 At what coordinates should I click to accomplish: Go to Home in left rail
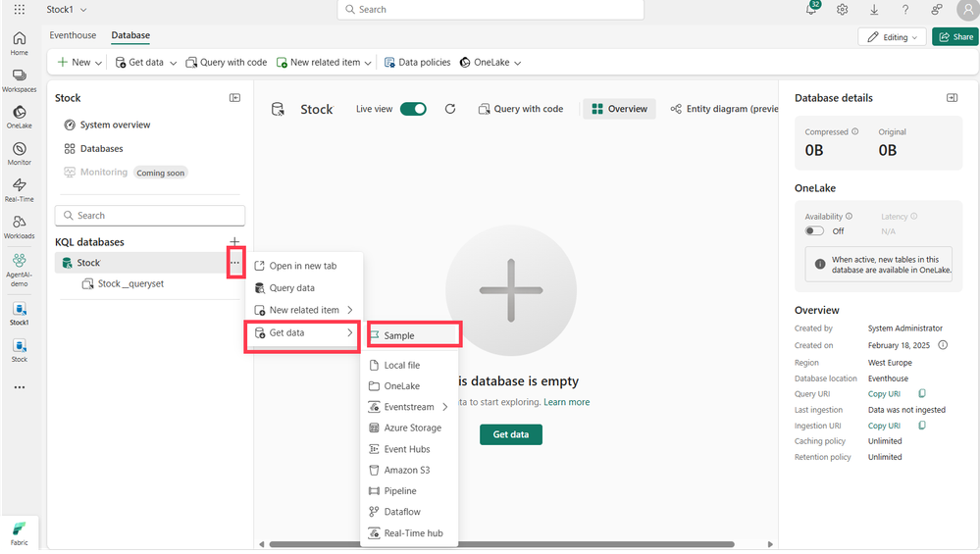[x=20, y=43]
